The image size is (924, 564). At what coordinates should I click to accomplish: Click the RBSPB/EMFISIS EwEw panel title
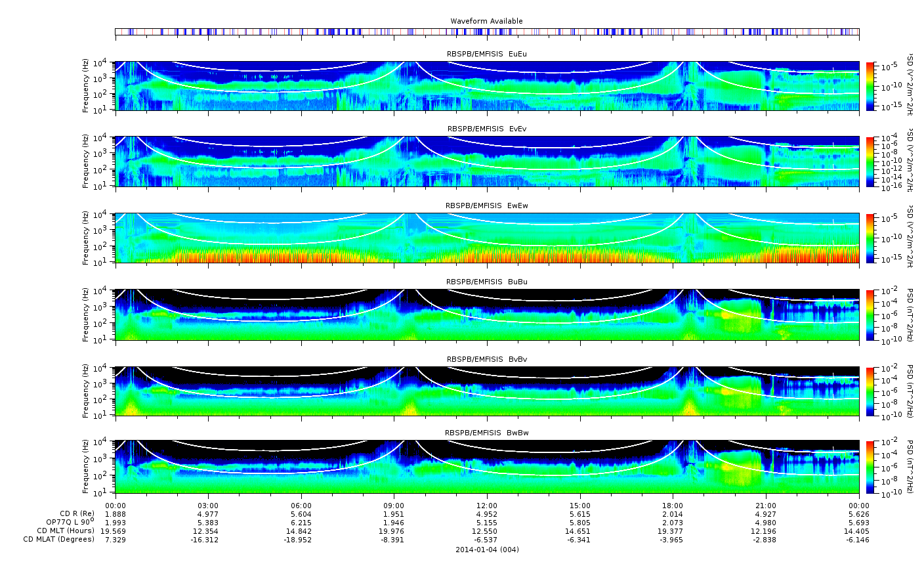[x=486, y=206]
